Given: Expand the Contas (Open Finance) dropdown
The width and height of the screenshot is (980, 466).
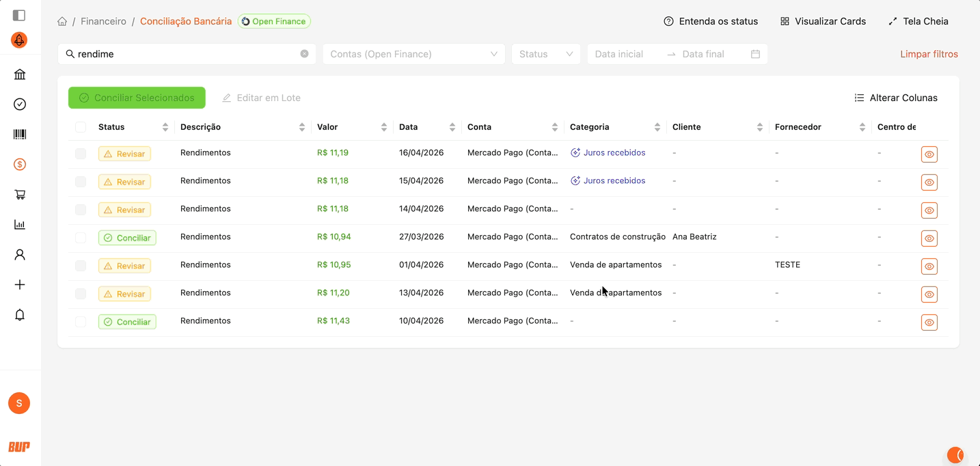Looking at the screenshot, I should pos(413,54).
